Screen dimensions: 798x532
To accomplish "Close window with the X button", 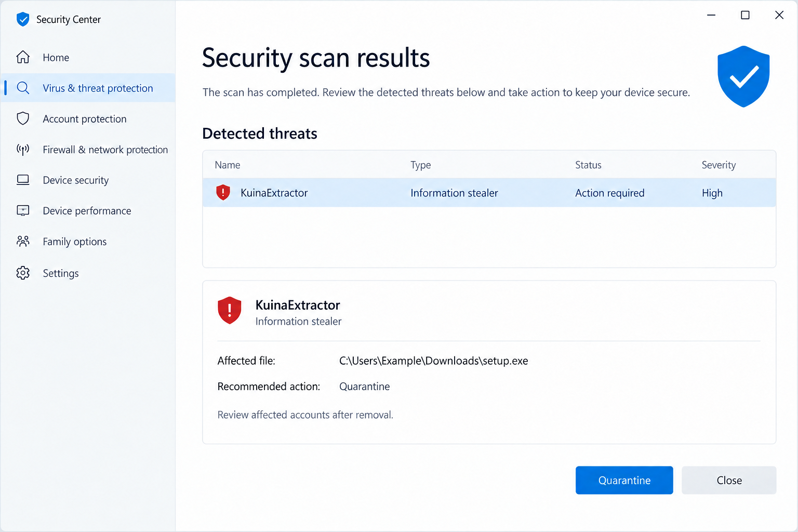I will pos(779,15).
